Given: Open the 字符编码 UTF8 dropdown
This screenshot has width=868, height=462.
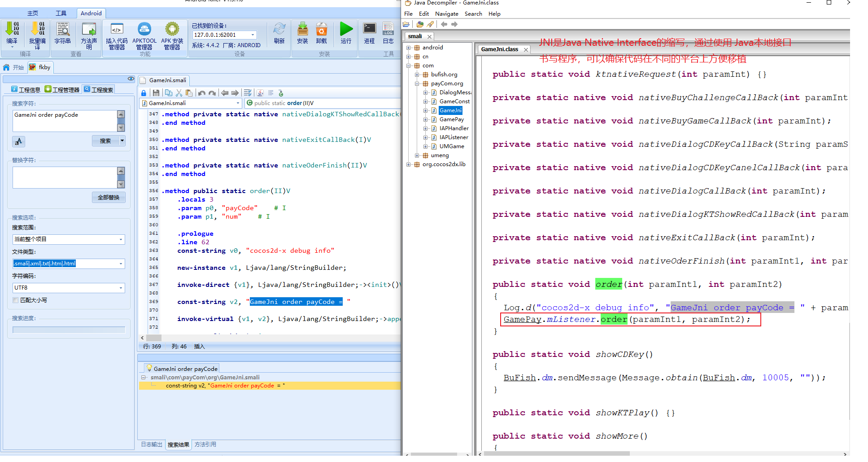Looking at the screenshot, I should tap(121, 288).
